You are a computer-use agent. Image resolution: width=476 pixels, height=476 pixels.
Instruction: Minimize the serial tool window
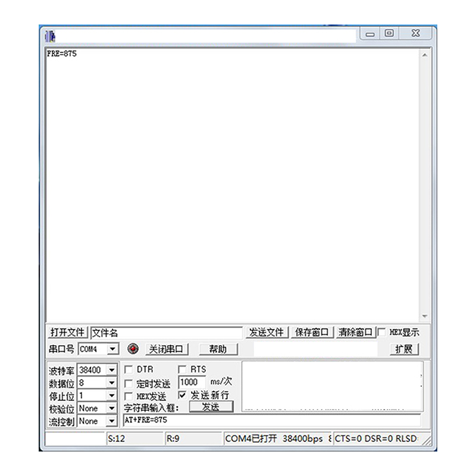click(x=370, y=34)
